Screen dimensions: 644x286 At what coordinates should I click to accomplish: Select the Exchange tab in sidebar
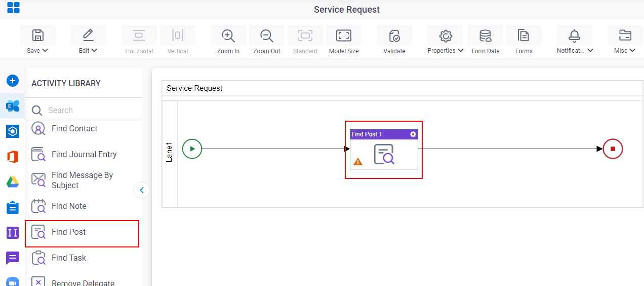tap(13, 106)
